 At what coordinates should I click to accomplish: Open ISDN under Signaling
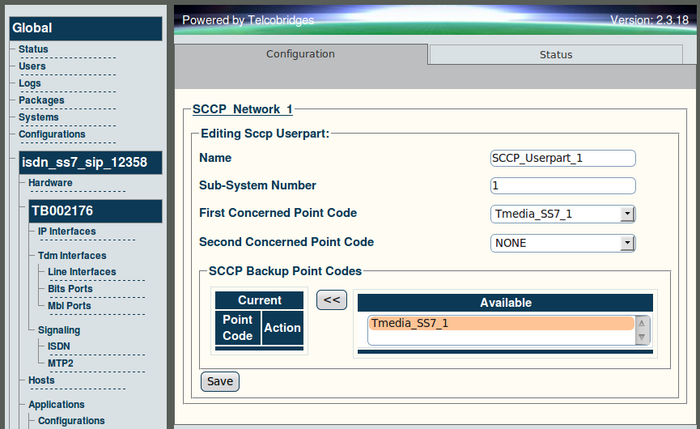59,346
